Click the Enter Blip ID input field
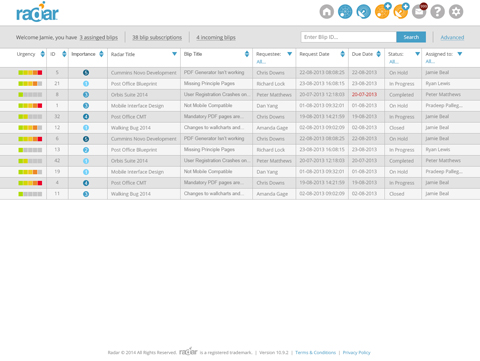This screenshot has width=480, height=361. click(348, 37)
